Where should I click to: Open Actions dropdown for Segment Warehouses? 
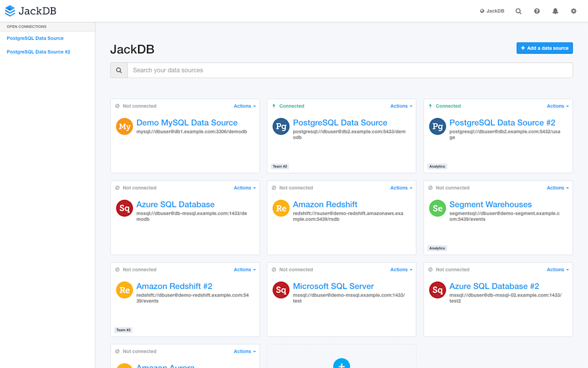558,188
